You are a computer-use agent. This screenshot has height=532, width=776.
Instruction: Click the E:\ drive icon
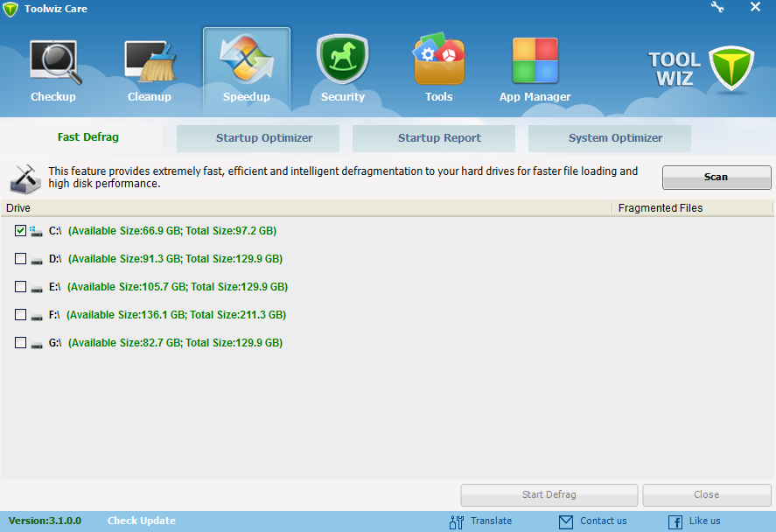37,288
